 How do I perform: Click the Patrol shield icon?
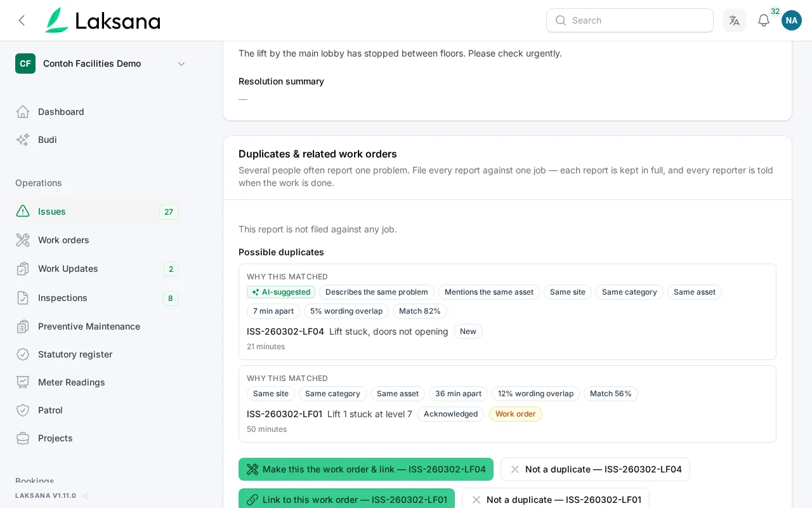[23, 410]
